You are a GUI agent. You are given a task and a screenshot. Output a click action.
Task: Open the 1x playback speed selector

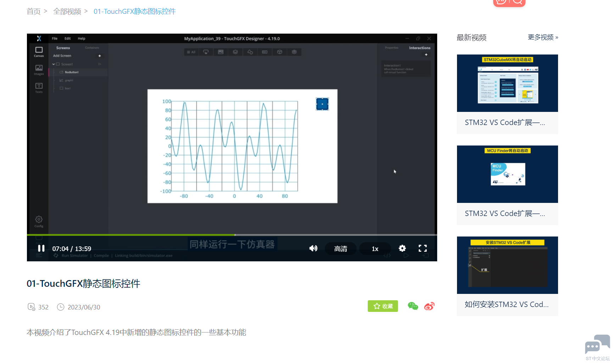point(375,249)
